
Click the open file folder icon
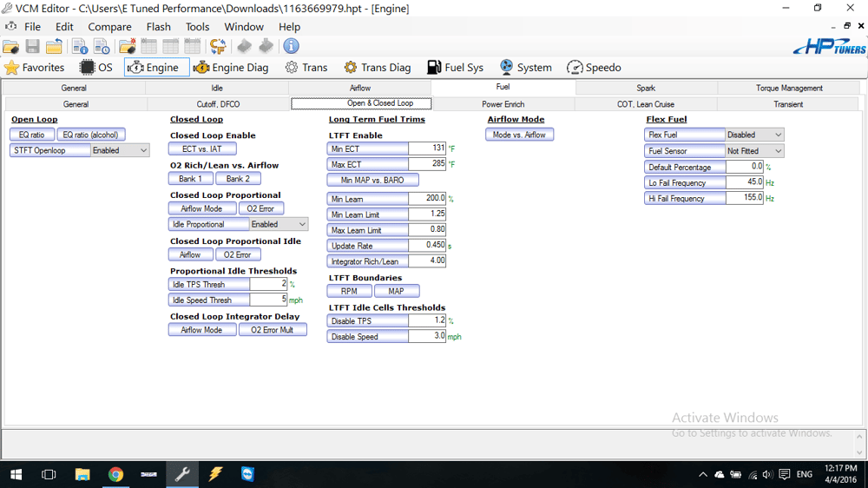[x=11, y=46]
